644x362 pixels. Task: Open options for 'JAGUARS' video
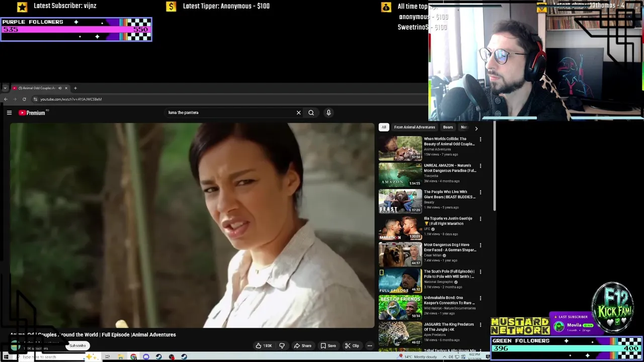pyautogui.click(x=480, y=325)
